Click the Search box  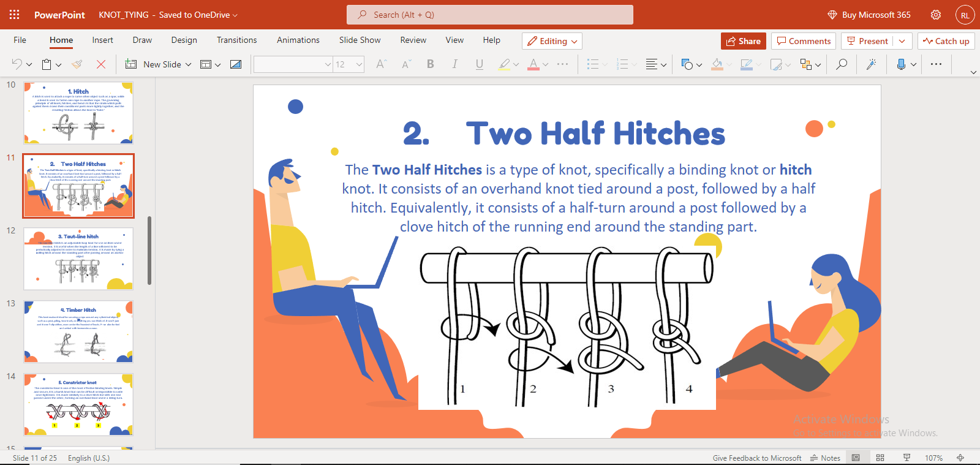pyautogui.click(x=490, y=15)
